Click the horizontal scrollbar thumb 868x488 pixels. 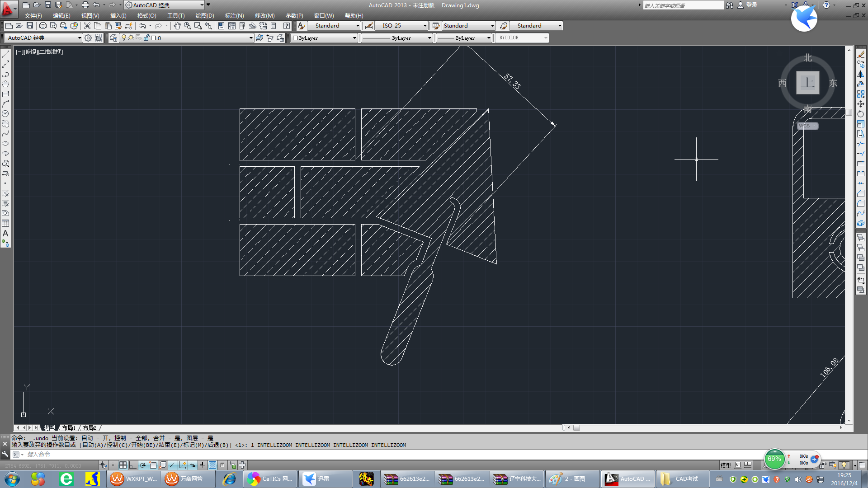click(576, 428)
